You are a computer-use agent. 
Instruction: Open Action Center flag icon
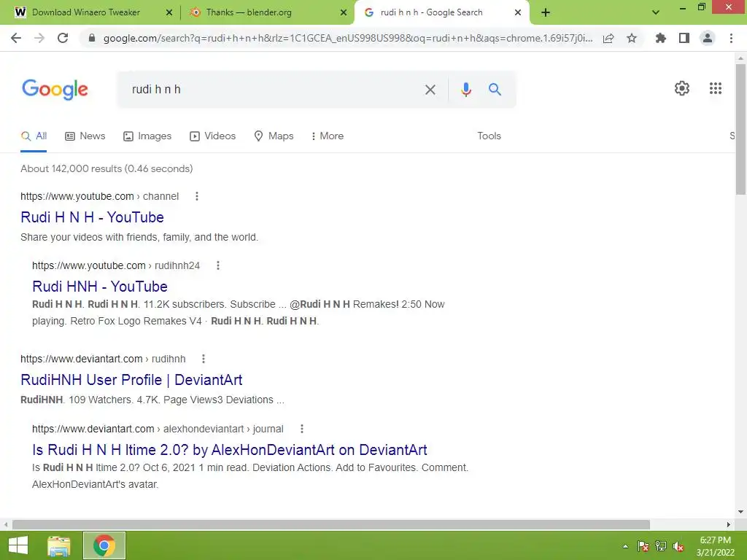coord(643,546)
